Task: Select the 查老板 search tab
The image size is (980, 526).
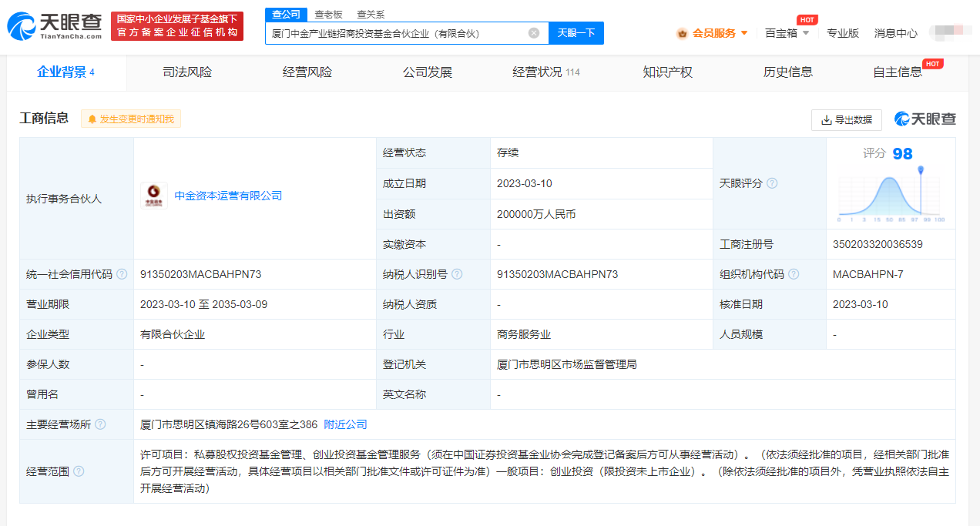Action: (x=328, y=14)
